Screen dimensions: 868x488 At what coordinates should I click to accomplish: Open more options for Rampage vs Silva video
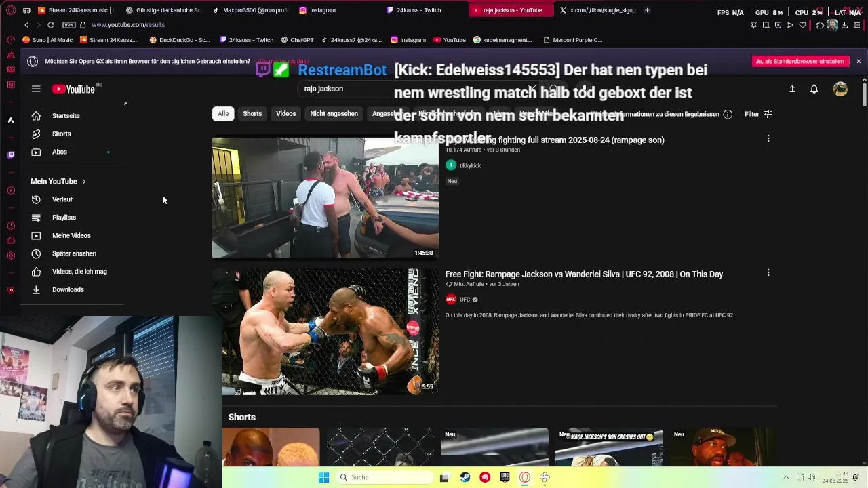pyautogui.click(x=768, y=272)
